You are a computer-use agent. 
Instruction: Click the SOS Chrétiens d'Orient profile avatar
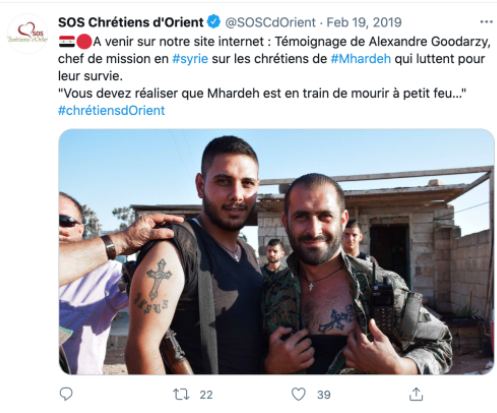tap(27, 34)
